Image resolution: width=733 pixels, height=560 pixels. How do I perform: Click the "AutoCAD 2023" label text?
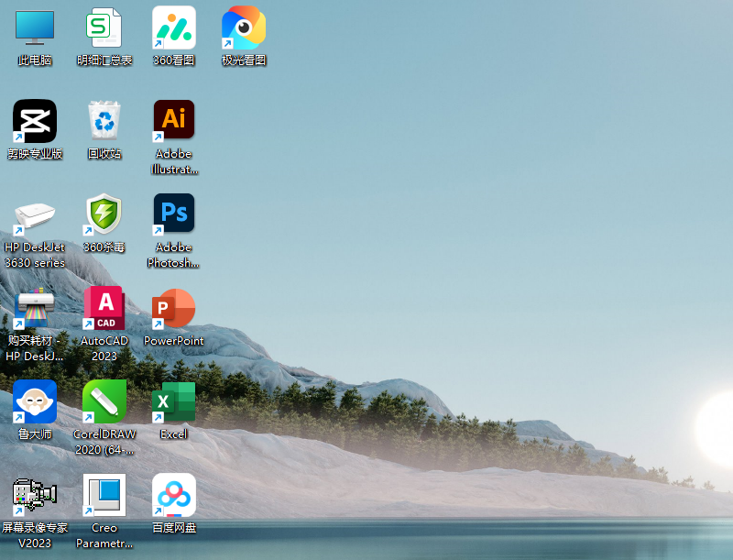[104, 348]
